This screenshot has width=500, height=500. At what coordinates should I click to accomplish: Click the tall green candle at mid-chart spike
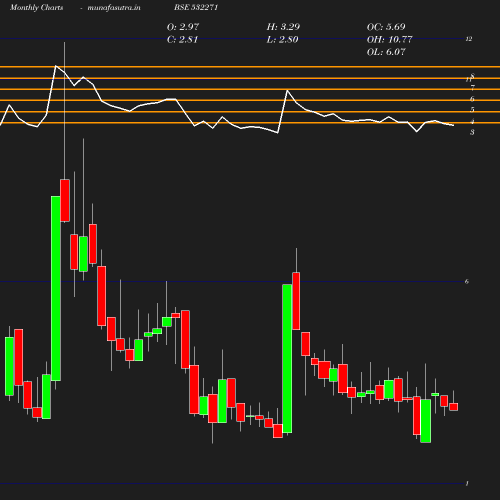click(x=287, y=359)
